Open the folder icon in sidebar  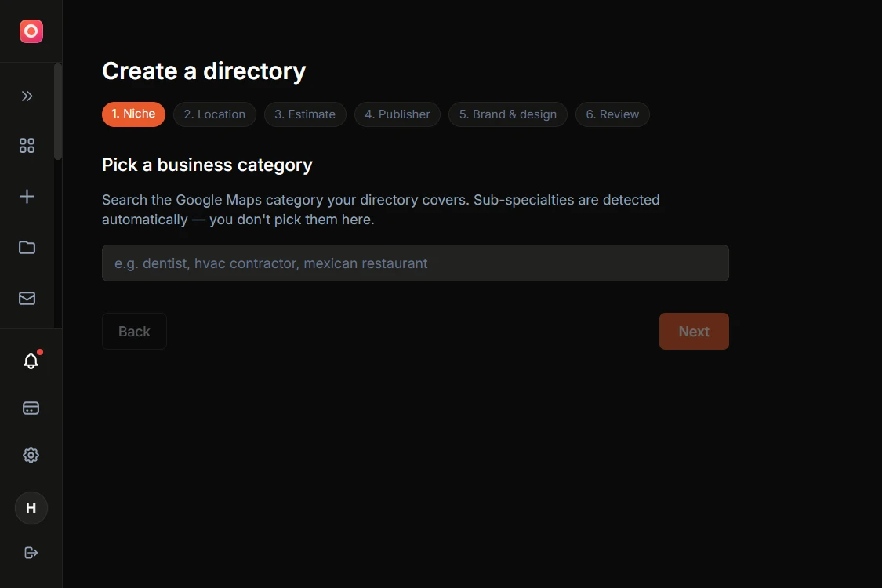[27, 248]
